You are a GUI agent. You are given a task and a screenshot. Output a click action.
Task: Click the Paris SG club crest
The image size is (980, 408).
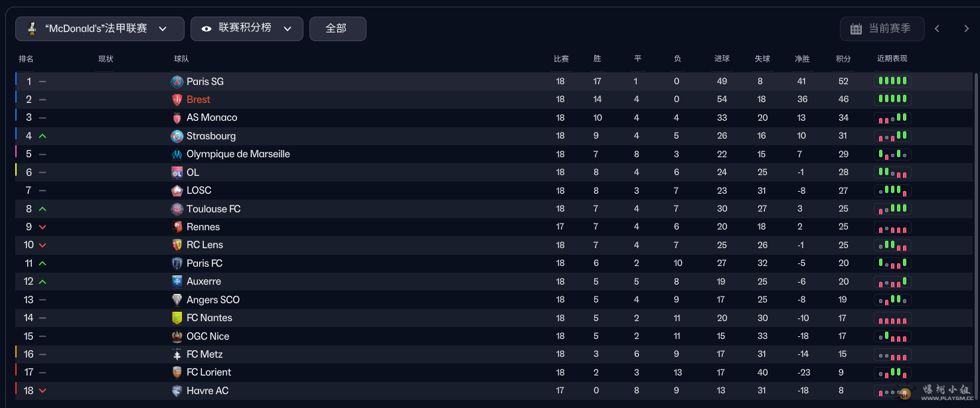pos(177,82)
